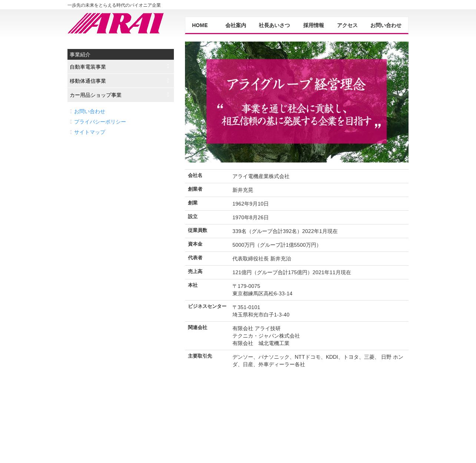Screen dimensions: 476x463
Task: Click the 主要取引先 row label
Action: coord(200,356)
